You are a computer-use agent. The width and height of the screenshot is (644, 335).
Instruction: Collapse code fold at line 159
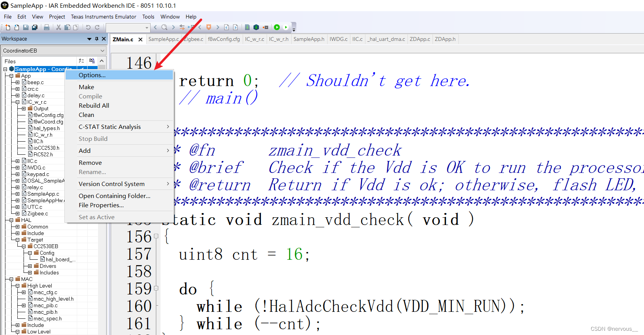(156, 288)
